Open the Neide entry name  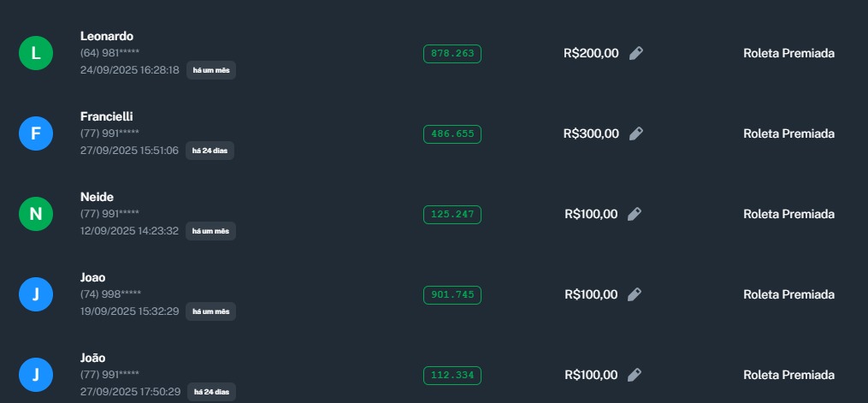97,197
